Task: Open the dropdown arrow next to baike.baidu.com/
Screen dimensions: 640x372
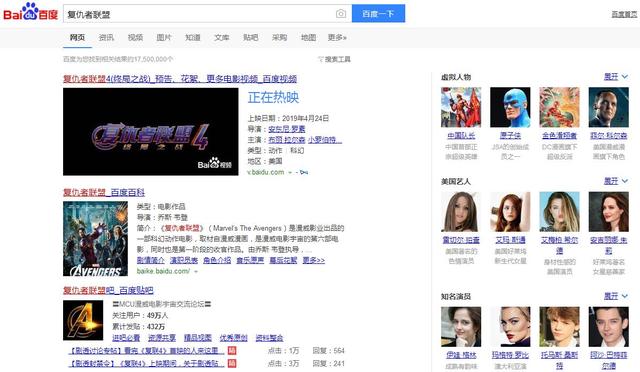Action: pyautogui.click(x=196, y=271)
